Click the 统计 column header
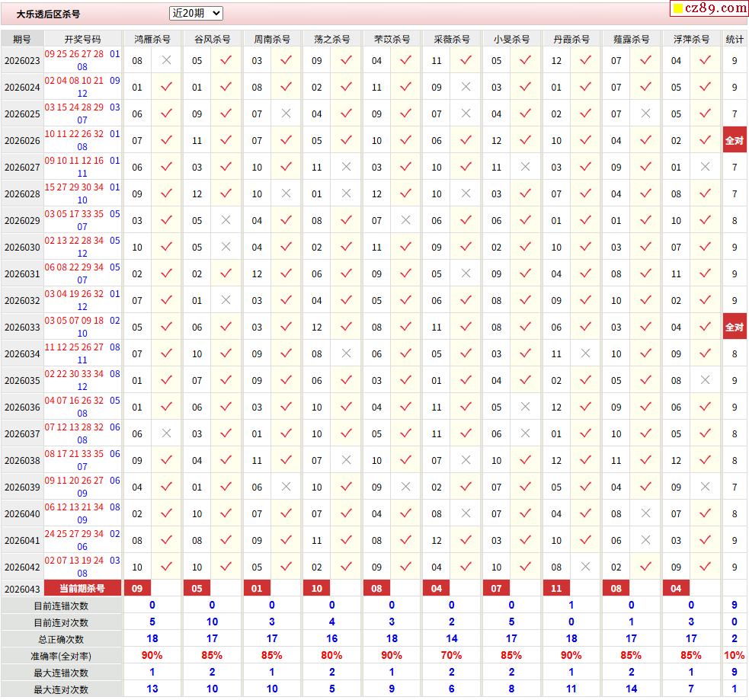This screenshot has width=749, height=700. pyautogui.click(x=735, y=39)
